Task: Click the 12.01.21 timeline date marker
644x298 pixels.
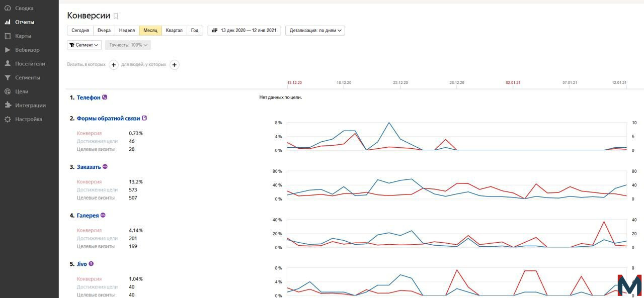Action: [x=619, y=82]
